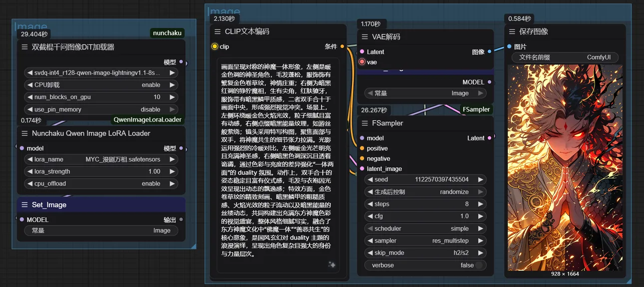Increase steps value with right arrow
Viewport: 644px width, 287px height.
(x=480, y=204)
